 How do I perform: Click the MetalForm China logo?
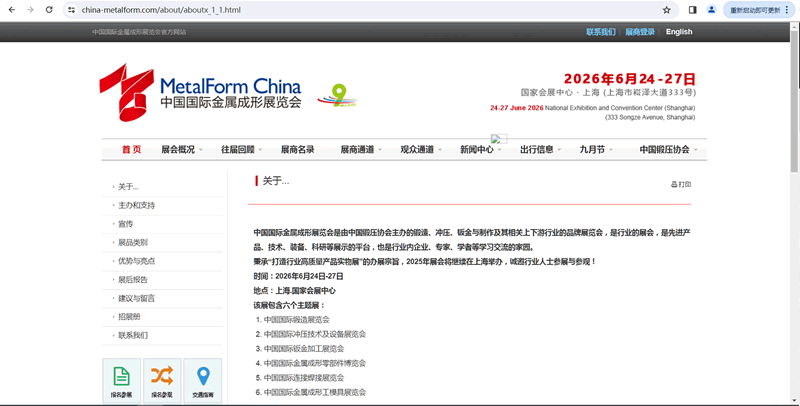200,90
